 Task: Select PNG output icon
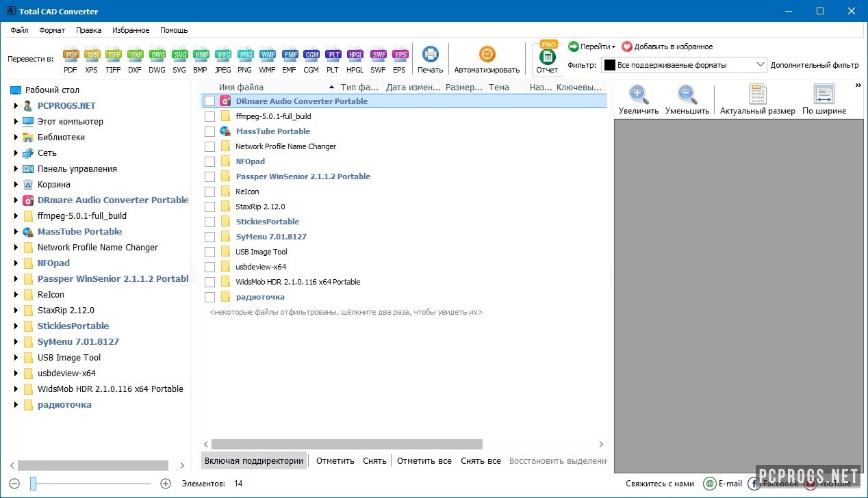(x=245, y=60)
